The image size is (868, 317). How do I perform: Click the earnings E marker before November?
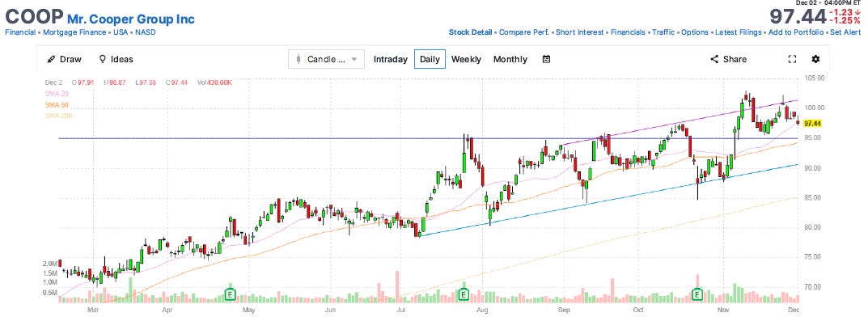pos(697,294)
